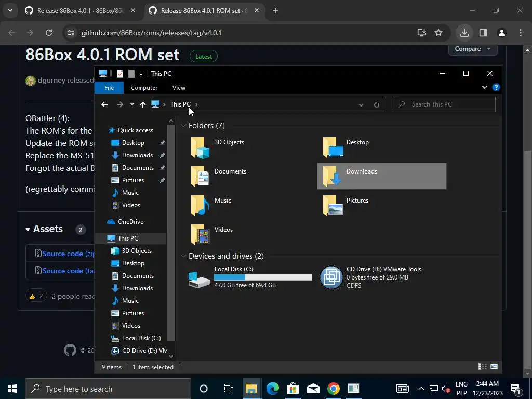Click New folder quick access toolbar icon

[x=131, y=74]
